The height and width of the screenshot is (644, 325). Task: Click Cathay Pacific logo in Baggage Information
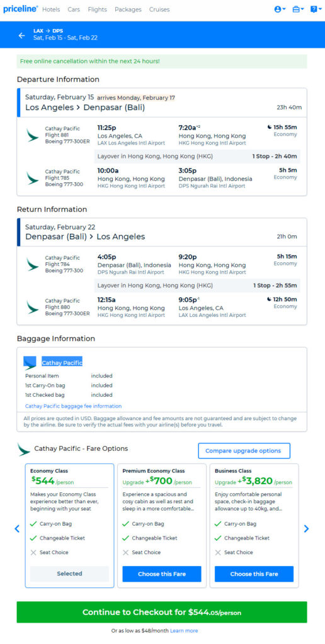[x=30, y=363]
